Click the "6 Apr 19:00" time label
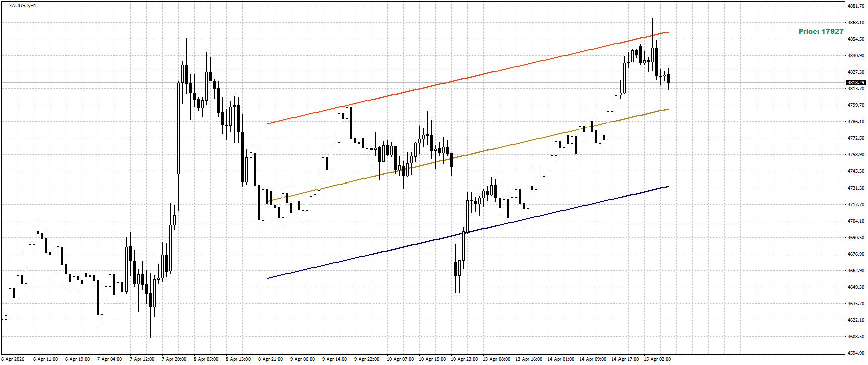Image resolution: width=868 pixels, height=365 pixels. tap(77, 359)
